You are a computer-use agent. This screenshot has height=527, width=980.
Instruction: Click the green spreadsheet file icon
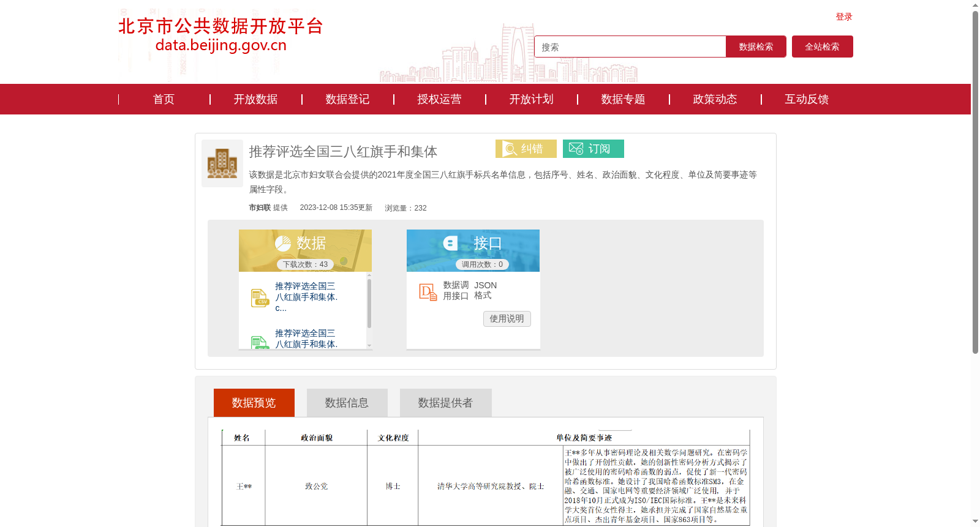(x=260, y=342)
